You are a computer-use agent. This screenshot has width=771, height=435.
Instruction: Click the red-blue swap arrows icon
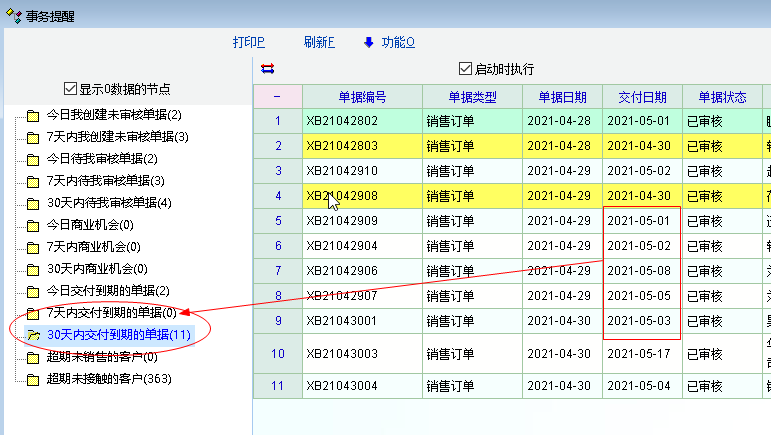coord(267,69)
